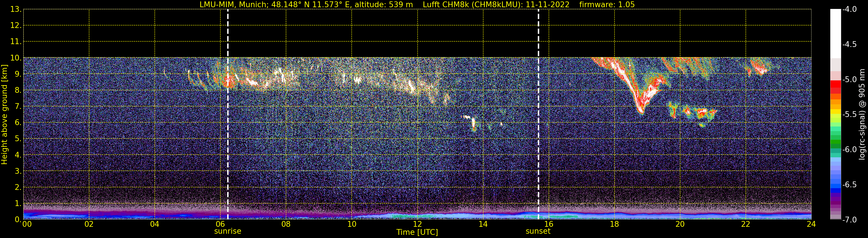Click the time axis tick label '12'

pos(417,224)
